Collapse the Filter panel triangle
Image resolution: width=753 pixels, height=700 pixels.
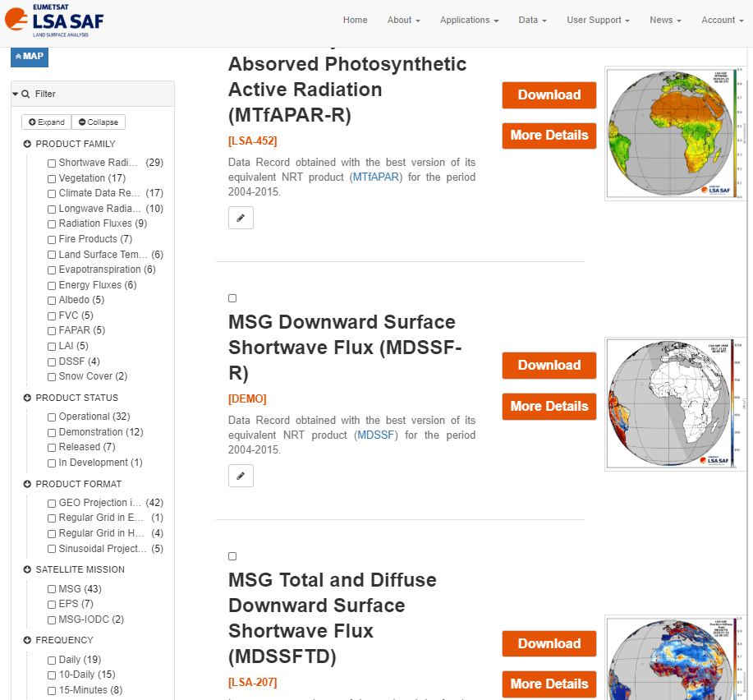click(x=16, y=94)
